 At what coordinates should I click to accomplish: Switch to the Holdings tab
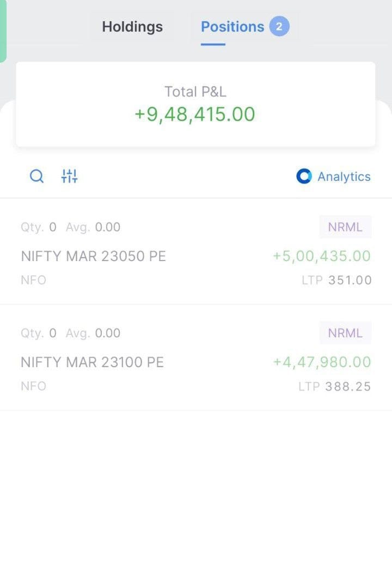(x=132, y=27)
